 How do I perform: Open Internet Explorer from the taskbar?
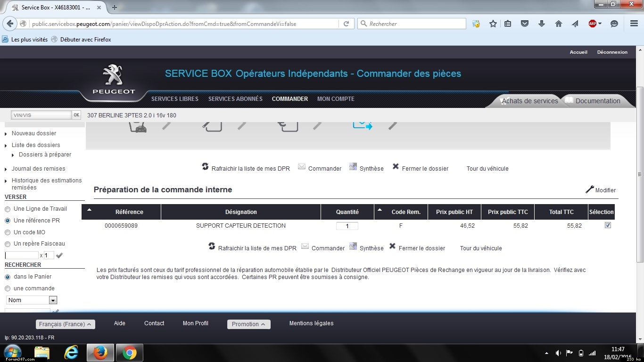71,353
